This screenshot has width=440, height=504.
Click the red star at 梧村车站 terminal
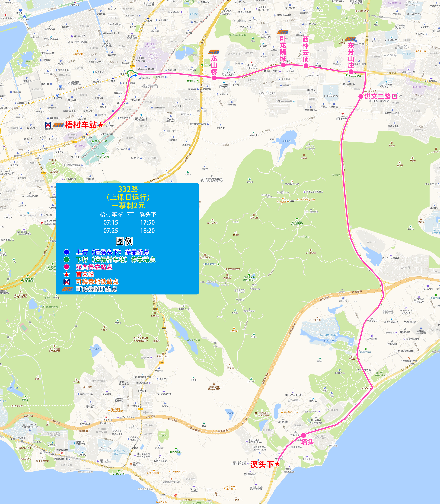[100, 125]
